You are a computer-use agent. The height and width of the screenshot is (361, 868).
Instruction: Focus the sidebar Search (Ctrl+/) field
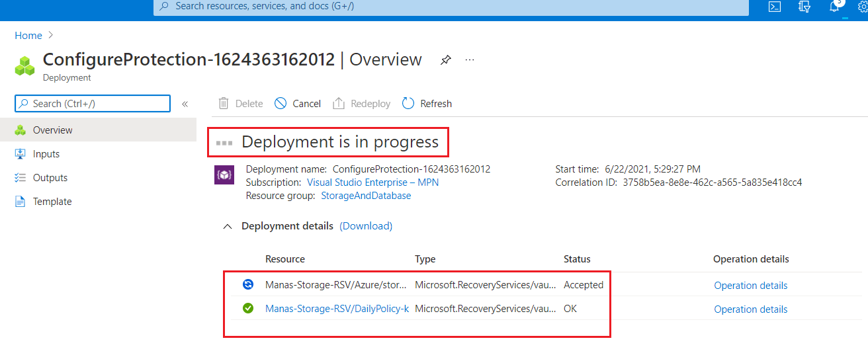click(93, 104)
